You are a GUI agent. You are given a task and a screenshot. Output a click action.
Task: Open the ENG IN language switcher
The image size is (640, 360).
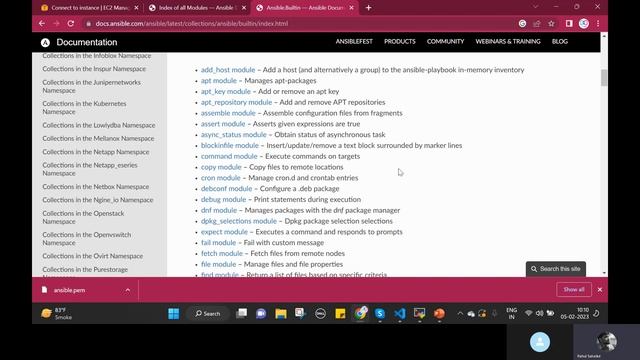click(x=511, y=313)
